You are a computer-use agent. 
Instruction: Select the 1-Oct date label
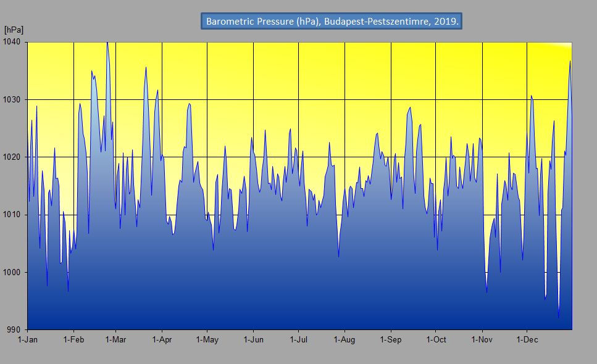coord(435,339)
